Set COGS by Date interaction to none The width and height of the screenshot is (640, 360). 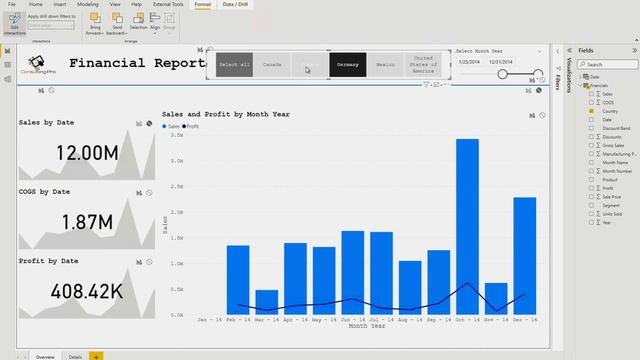click(x=149, y=193)
